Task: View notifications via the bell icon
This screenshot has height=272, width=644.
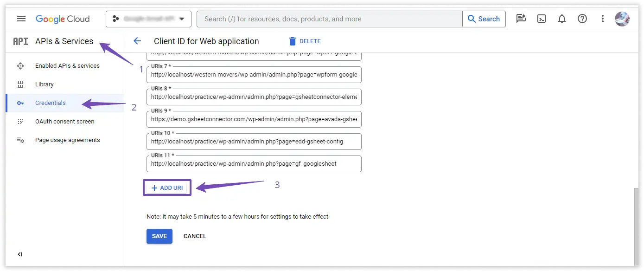Action: click(561, 19)
